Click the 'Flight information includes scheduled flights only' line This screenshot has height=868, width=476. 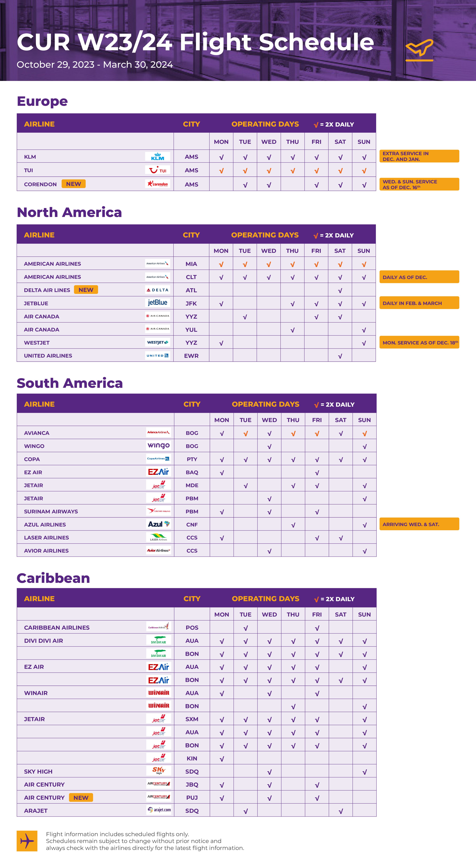(x=117, y=834)
